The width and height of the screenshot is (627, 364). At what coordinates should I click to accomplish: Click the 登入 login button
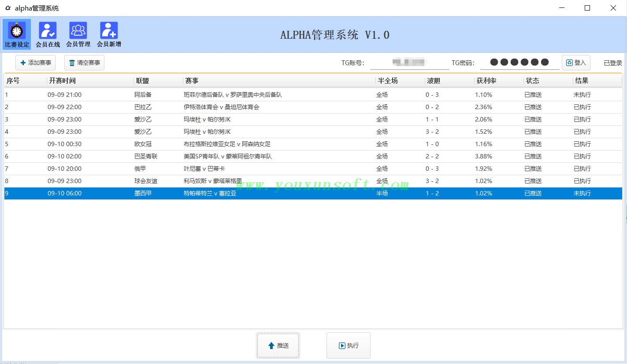(576, 63)
